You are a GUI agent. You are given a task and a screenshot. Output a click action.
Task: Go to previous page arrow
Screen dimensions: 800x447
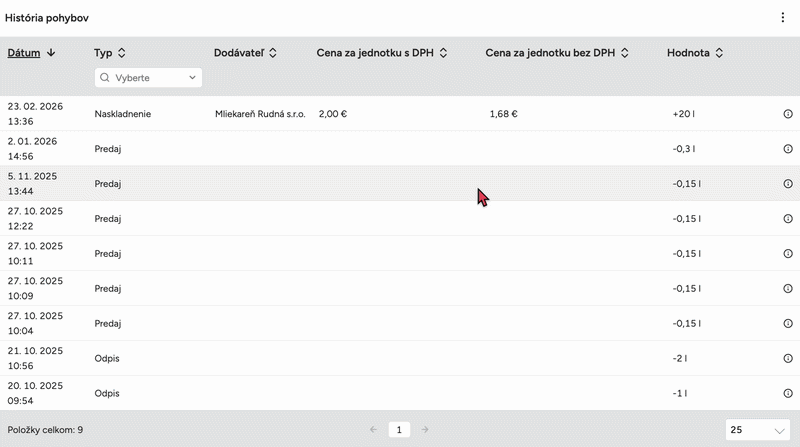[x=373, y=430]
